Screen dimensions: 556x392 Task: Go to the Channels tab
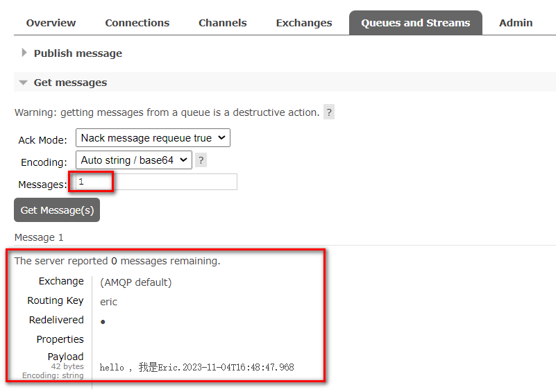(222, 23)
